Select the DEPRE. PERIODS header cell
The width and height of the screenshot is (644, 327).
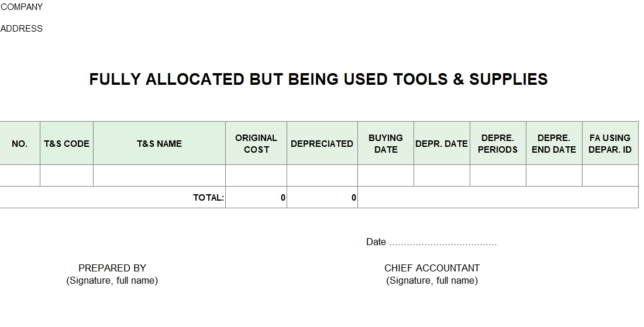click(498, 143)
